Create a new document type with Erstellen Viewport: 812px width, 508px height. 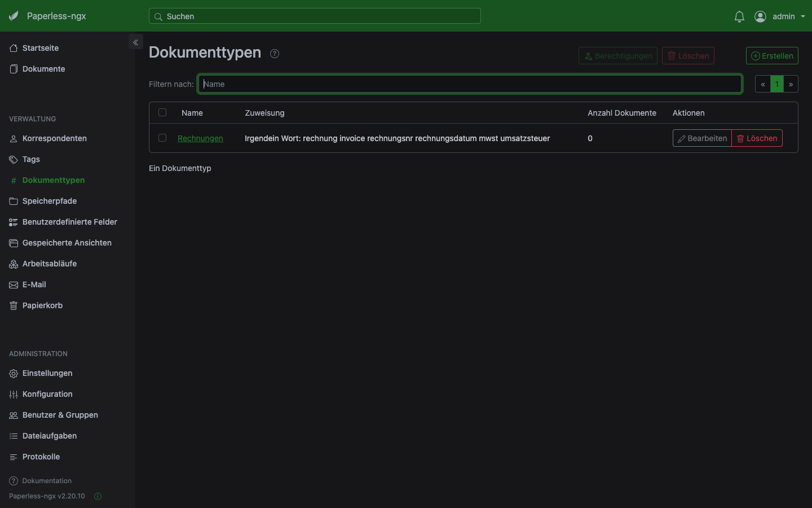coord(772,55)
